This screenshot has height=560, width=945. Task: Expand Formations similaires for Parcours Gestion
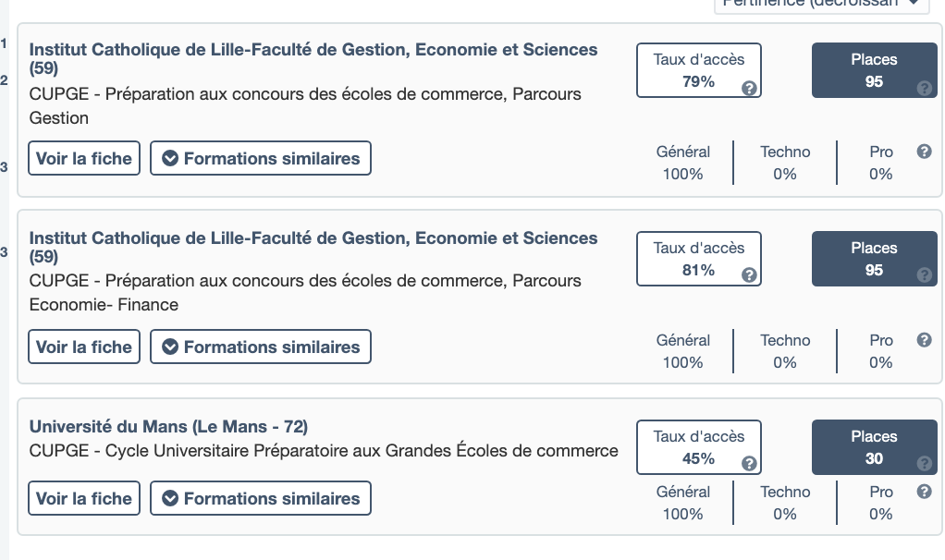[x=261, y=158]
